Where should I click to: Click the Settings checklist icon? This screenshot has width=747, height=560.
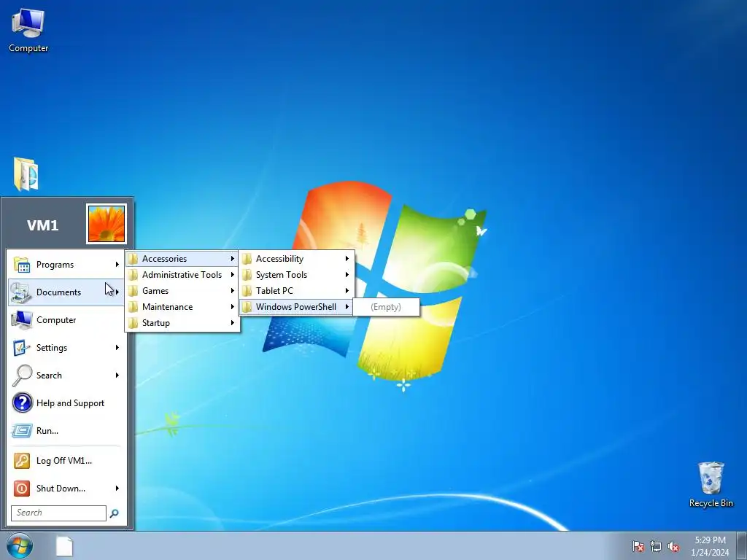21,348
